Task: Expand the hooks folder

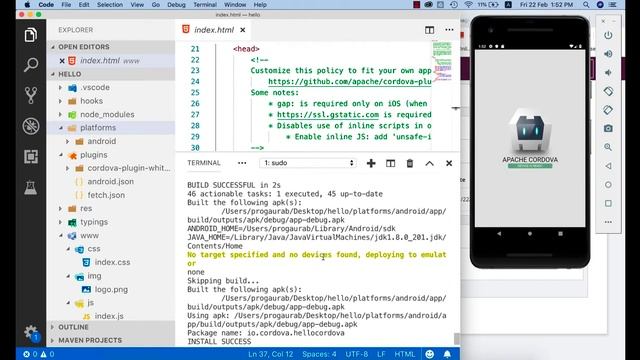Action: pos(60,101)
